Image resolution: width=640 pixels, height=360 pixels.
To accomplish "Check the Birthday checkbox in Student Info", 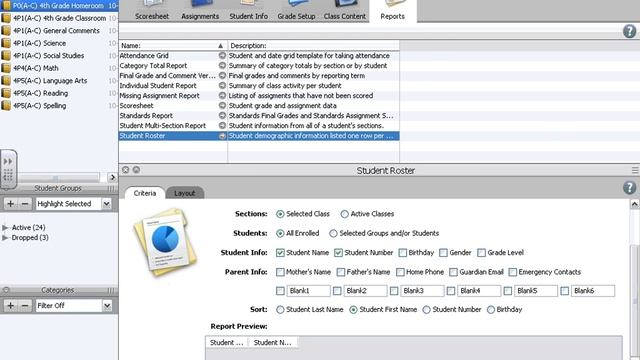I will point(402,253).
